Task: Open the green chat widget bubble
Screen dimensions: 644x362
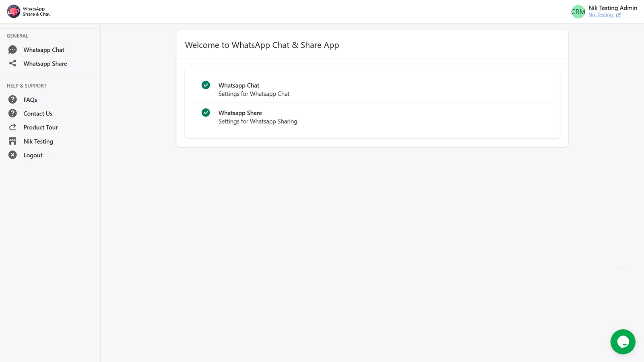Action: click(623, 342)
